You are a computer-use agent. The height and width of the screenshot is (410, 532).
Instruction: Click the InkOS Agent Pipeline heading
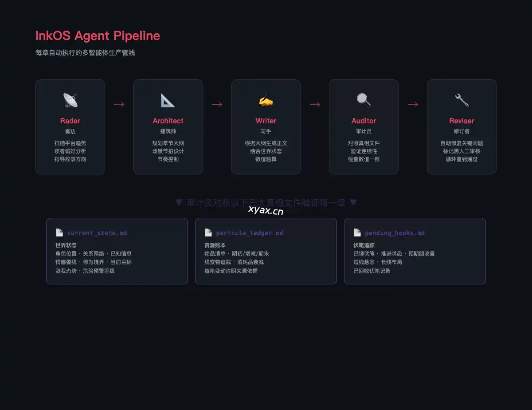pyautogui.click(x=98, y=36)
